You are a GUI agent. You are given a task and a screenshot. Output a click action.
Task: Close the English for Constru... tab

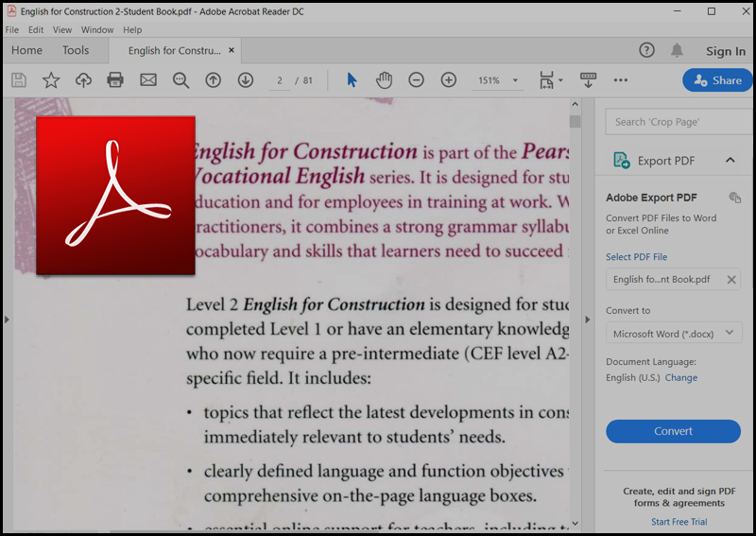pos(232,50)
